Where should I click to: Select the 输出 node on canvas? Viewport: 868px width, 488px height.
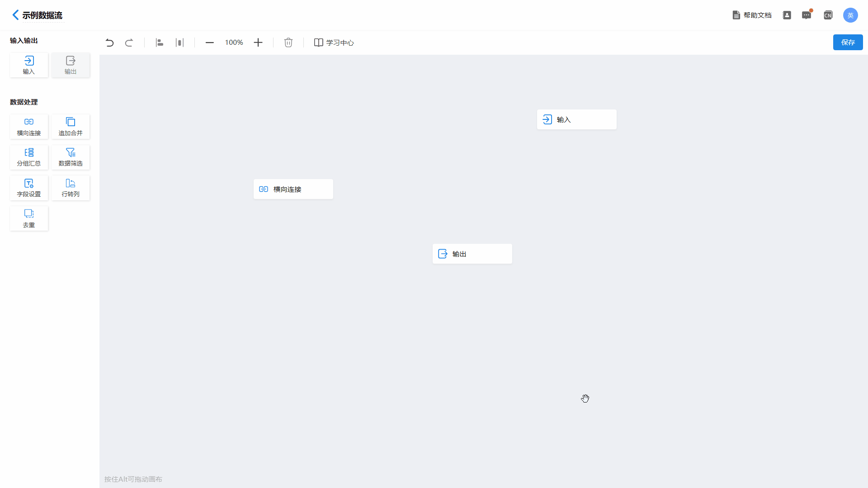472,254
